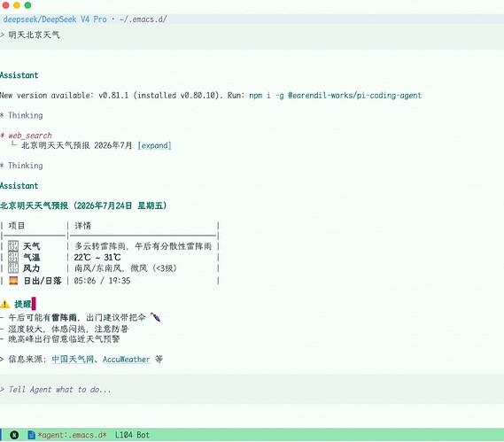Click the heading 北京明天天气预报 (2026年7月24日 星期五)

[x=83, y=205]
